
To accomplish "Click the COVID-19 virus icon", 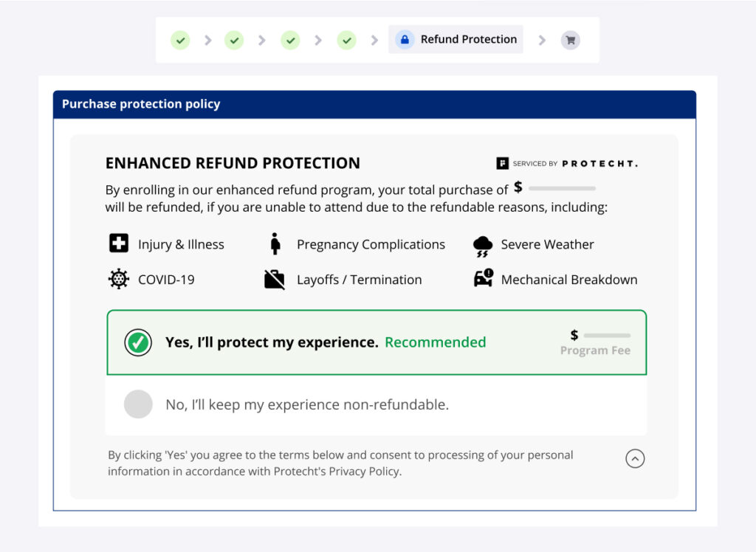I will click(119, 280).
